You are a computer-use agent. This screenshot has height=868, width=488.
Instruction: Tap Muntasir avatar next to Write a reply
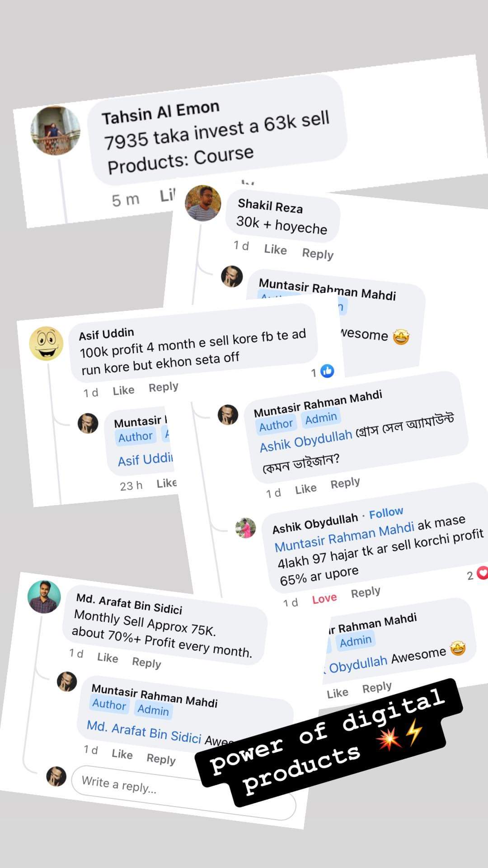(x=56, y=776)
